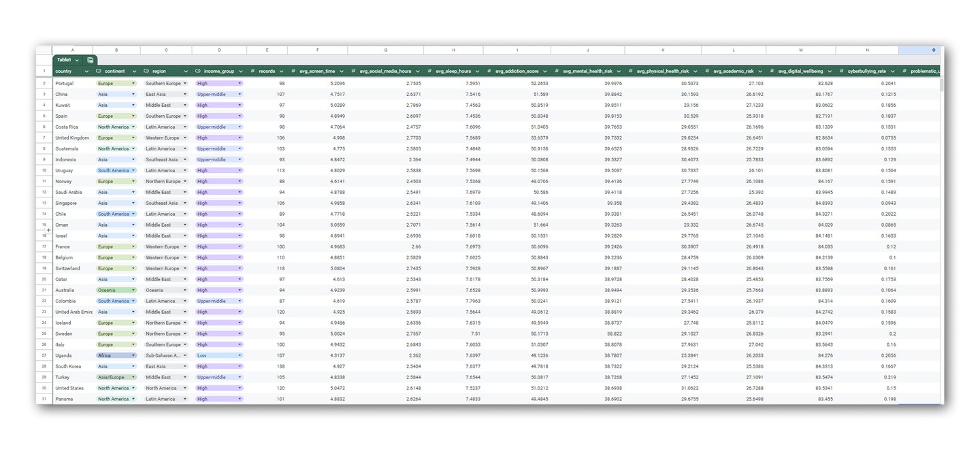Click the dropdown type icon before continent header

99,71
